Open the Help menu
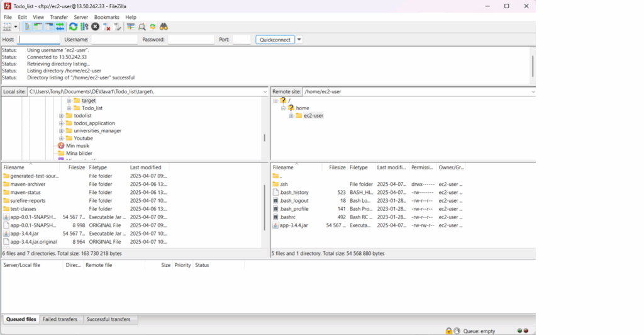The height and width of the screenshot is (335, 644). [x=131, y=17]
